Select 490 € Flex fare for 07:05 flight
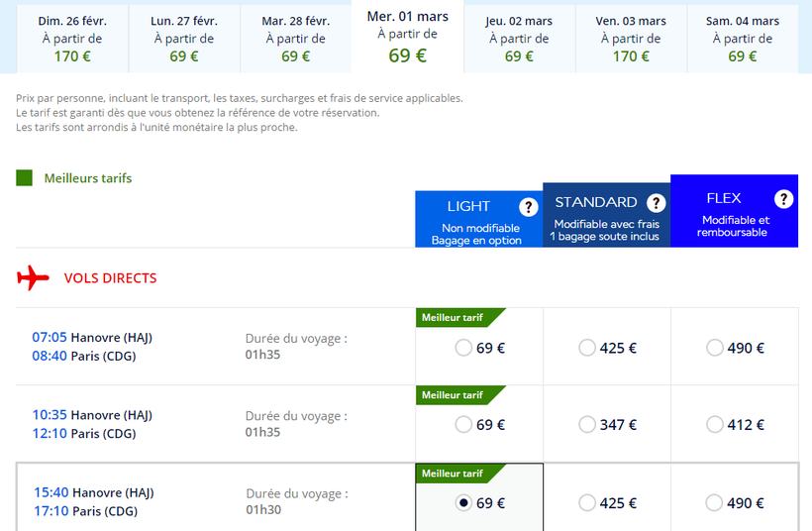This screenshot has width=812, height=531. (715, 348)
